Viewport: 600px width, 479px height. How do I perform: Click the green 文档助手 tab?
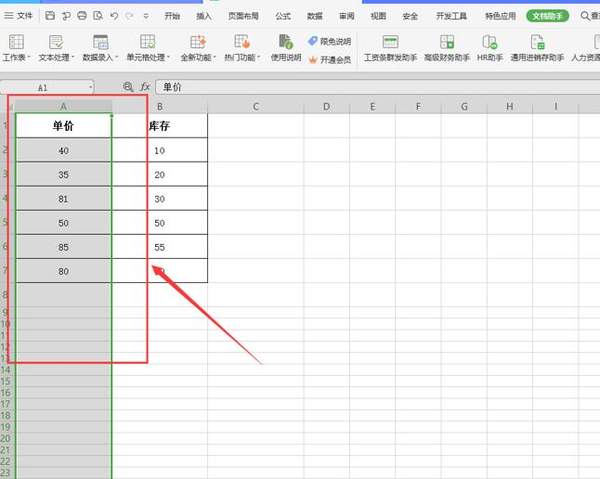coord(548,16)
